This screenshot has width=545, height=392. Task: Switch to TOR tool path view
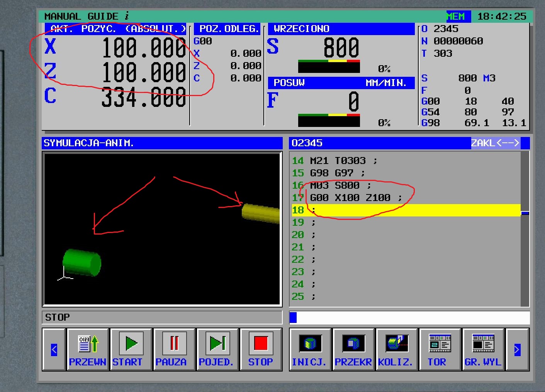pos(440,350)
